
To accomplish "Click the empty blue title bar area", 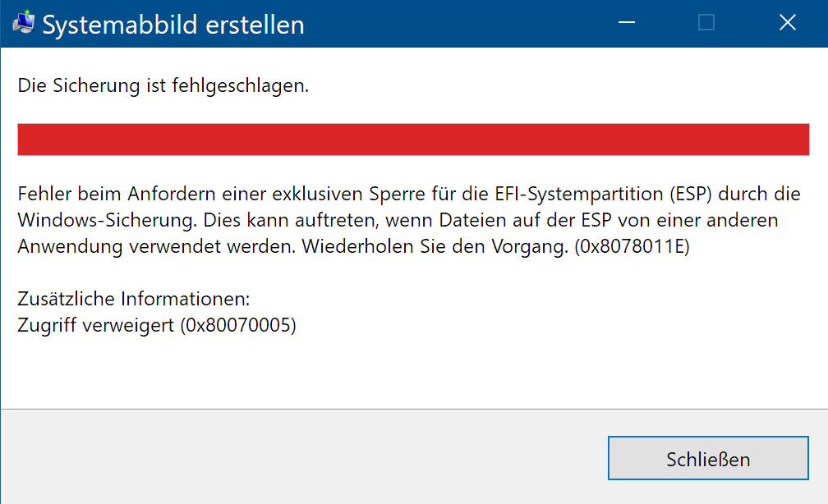I will pos(452,23).
